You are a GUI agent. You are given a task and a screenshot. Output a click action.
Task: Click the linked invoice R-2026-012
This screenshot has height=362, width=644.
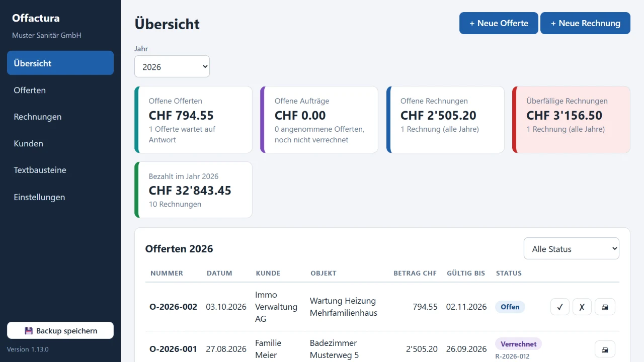click(512, 356)
